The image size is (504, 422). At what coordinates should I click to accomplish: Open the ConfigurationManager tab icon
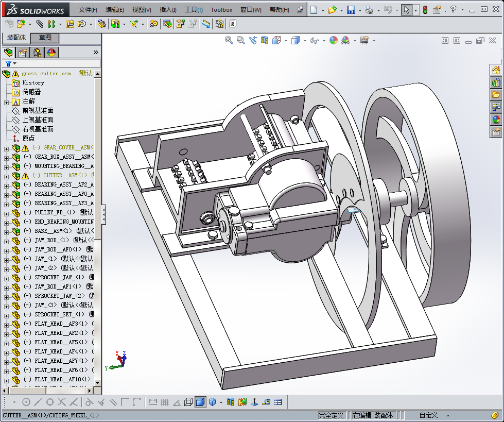(x=37, y=53)
